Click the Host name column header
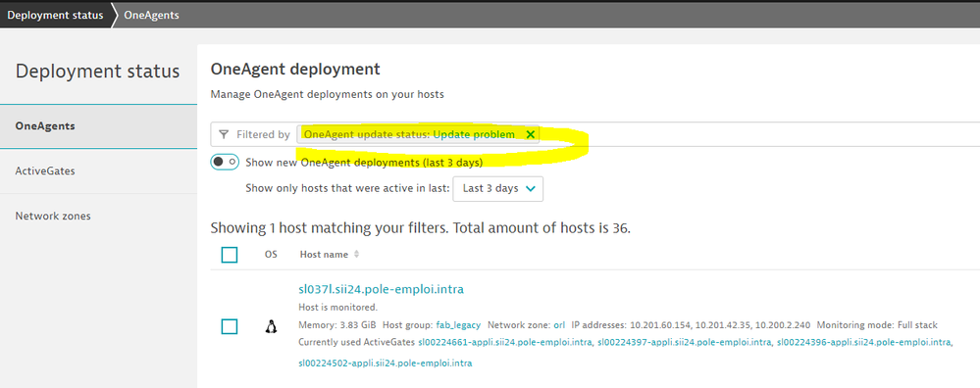The height and width of the screenshot is (388, 980). tap(323, 255)
